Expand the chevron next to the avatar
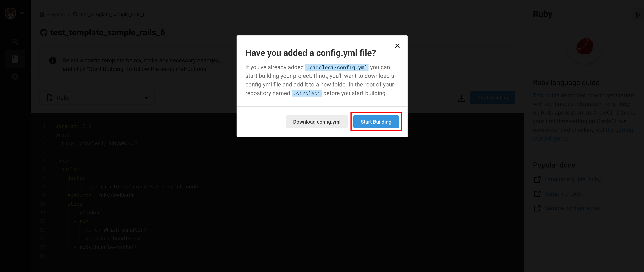644x272 pixels. pyautogui.click(x=22, y=14)
